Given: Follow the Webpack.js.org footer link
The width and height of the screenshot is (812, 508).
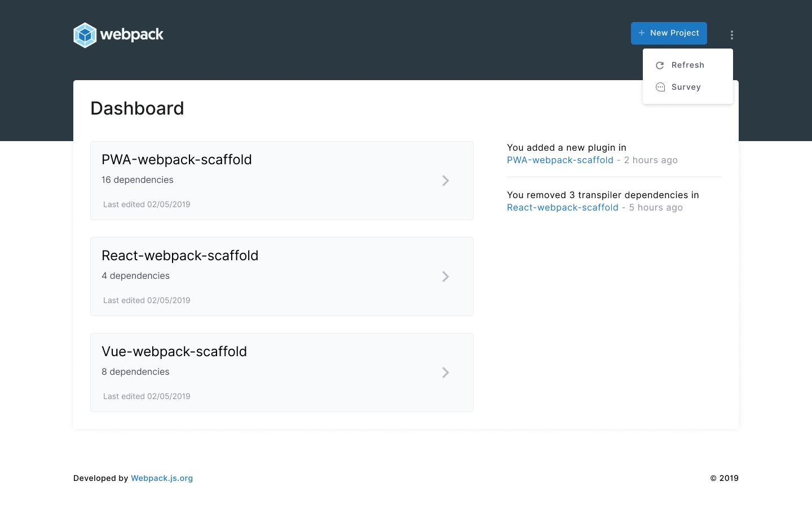Looking at the screenshot, I should [162, 478].
